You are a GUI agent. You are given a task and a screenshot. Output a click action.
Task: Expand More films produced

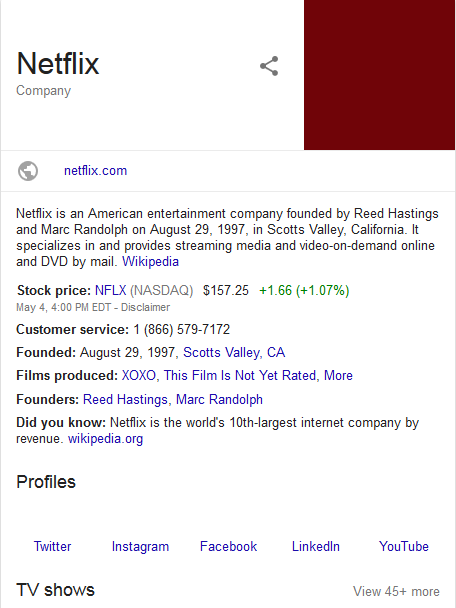point(338,375)
